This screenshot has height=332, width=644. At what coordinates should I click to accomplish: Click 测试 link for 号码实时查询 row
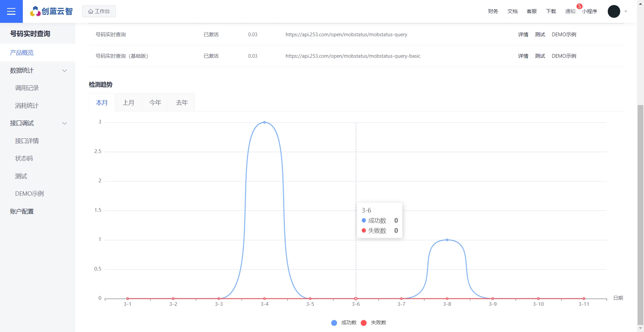540,35
